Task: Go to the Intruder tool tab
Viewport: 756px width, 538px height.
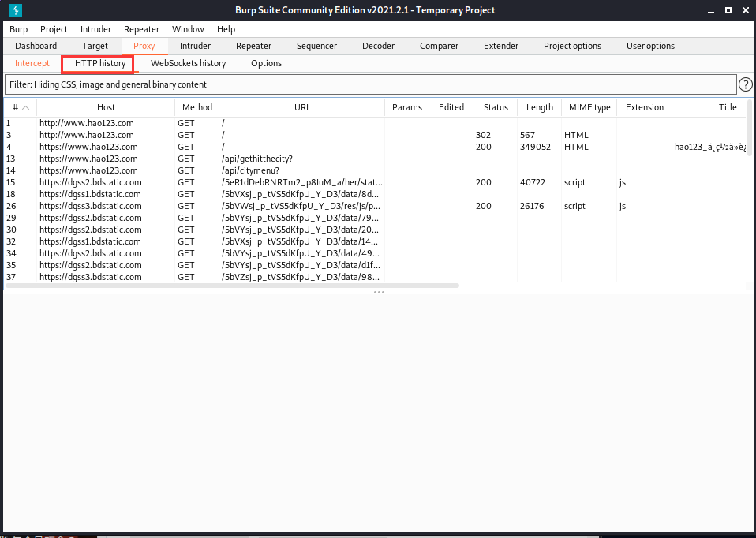Action: pyautogui.click(x=195, y=46)
